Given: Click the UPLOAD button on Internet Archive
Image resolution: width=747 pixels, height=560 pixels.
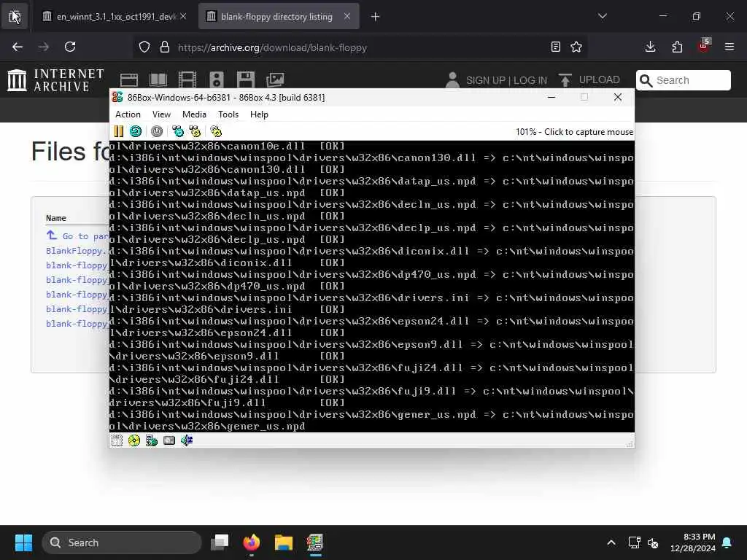Looking at the screenshot, I should tap(589, 80).
